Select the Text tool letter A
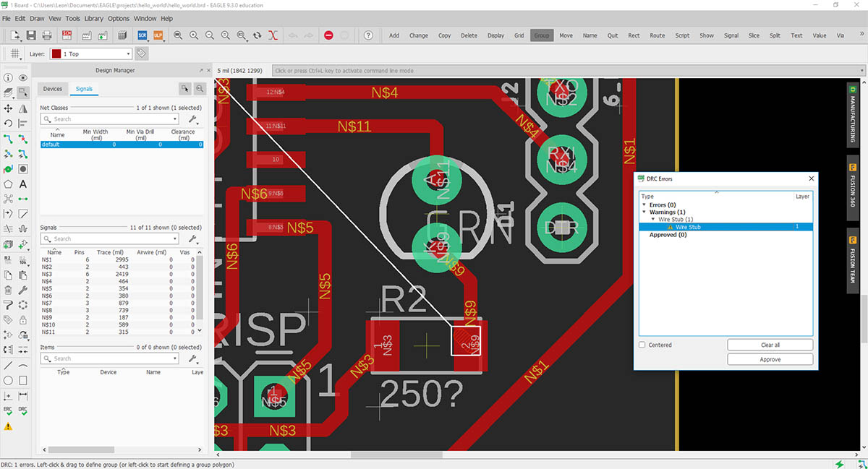Image resolution: width=868 pixels, height=469 pixels. pos(23,184)
